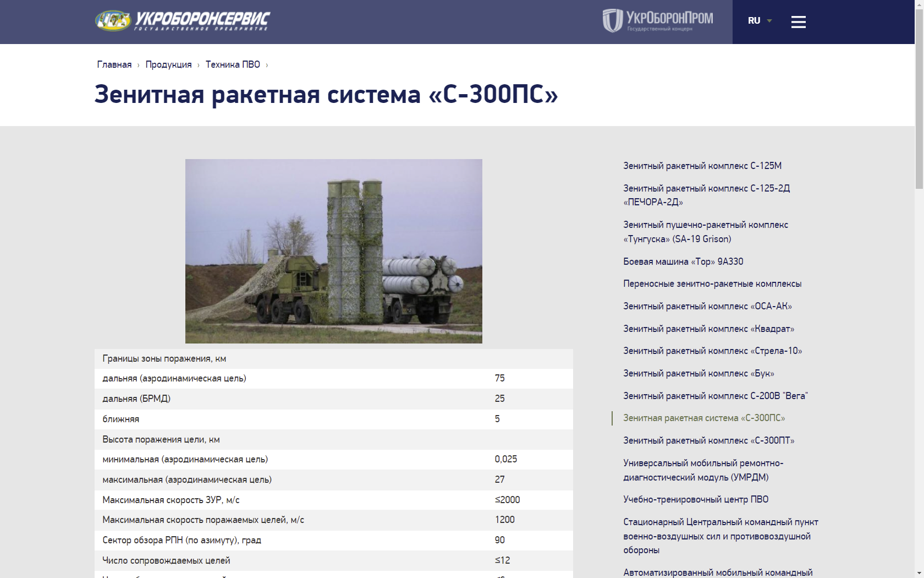This screenshot has height=578, width=924.
Task: Click the S-300PS launcher photo
Action: 334,251
